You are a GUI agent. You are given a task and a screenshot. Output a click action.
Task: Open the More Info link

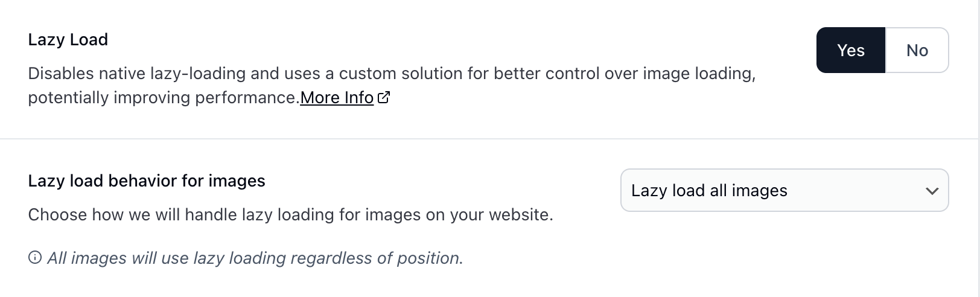tap(337, 98)
